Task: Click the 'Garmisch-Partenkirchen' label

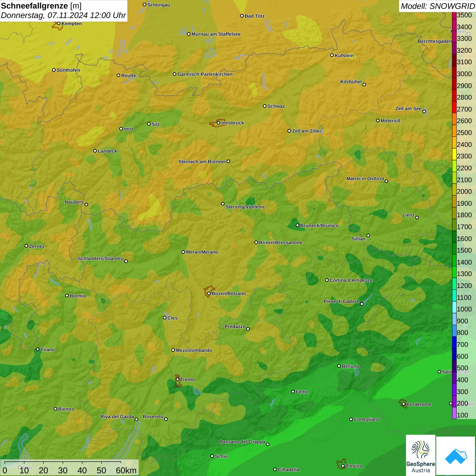Action: pos(205,74)
